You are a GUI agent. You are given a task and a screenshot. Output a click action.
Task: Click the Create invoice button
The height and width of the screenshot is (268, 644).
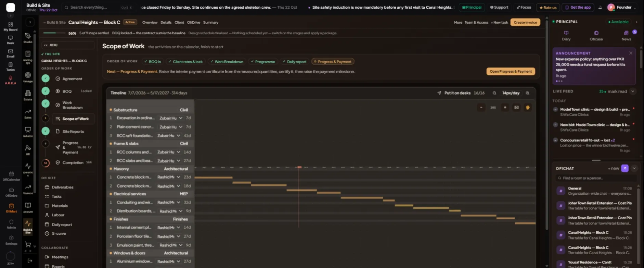coord(525,22)
